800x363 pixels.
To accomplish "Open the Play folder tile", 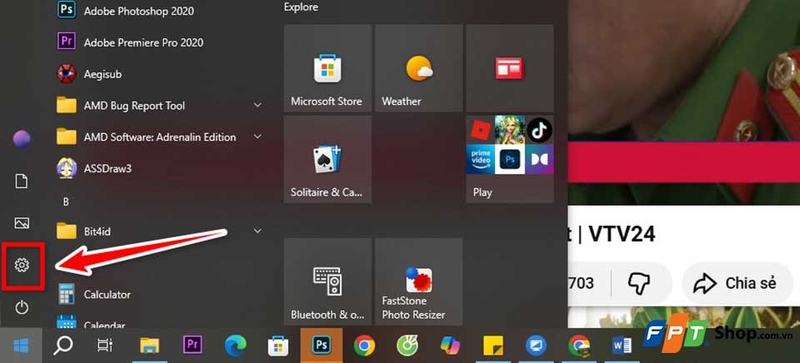I will 510,159.
